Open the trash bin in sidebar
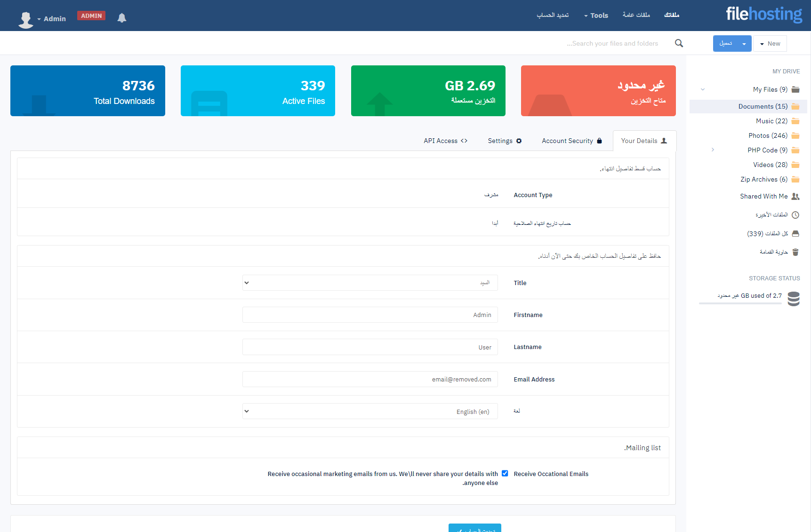 coord(795,252)
